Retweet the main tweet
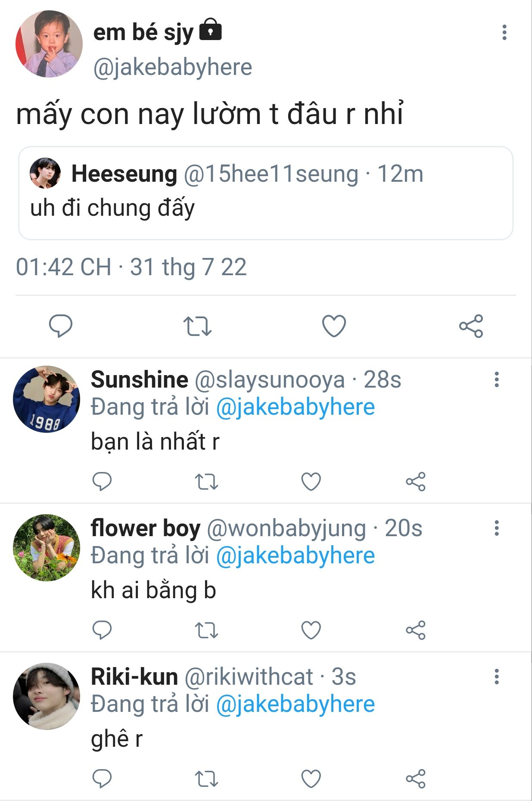 coord(197,326)
